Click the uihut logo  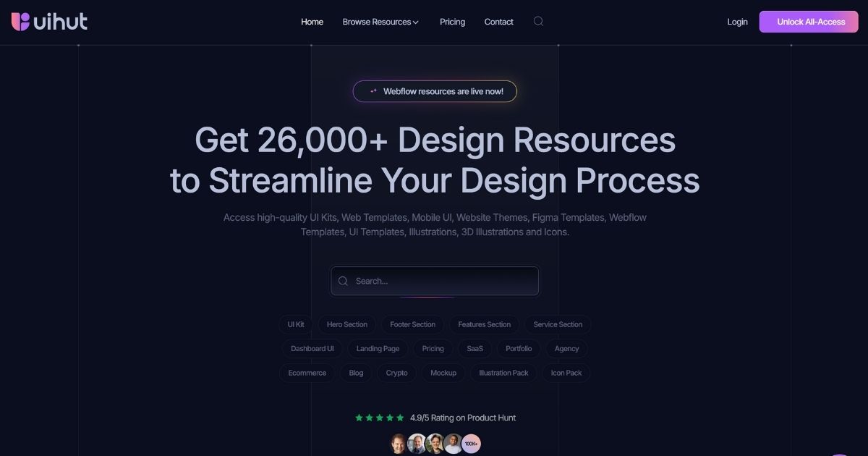coord(49,22)
